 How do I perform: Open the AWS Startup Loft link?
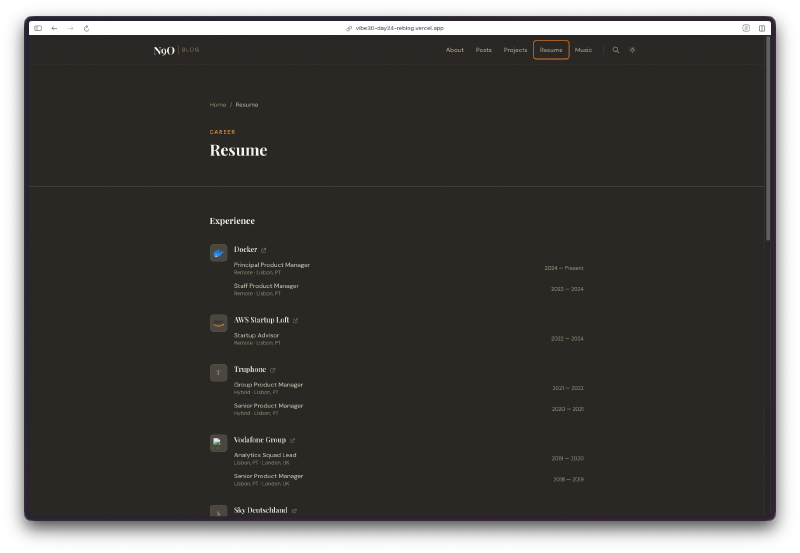pyautogui.click(x=261, y=320)
